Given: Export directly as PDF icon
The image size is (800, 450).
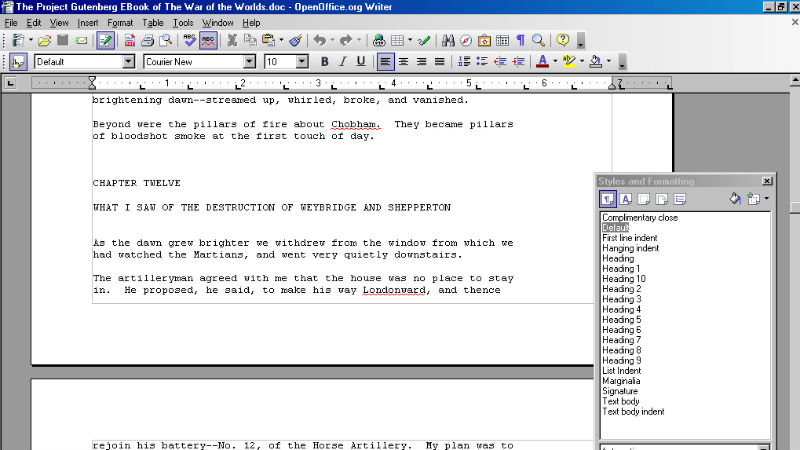Looking at the screenshot, I should pos(130,40).
